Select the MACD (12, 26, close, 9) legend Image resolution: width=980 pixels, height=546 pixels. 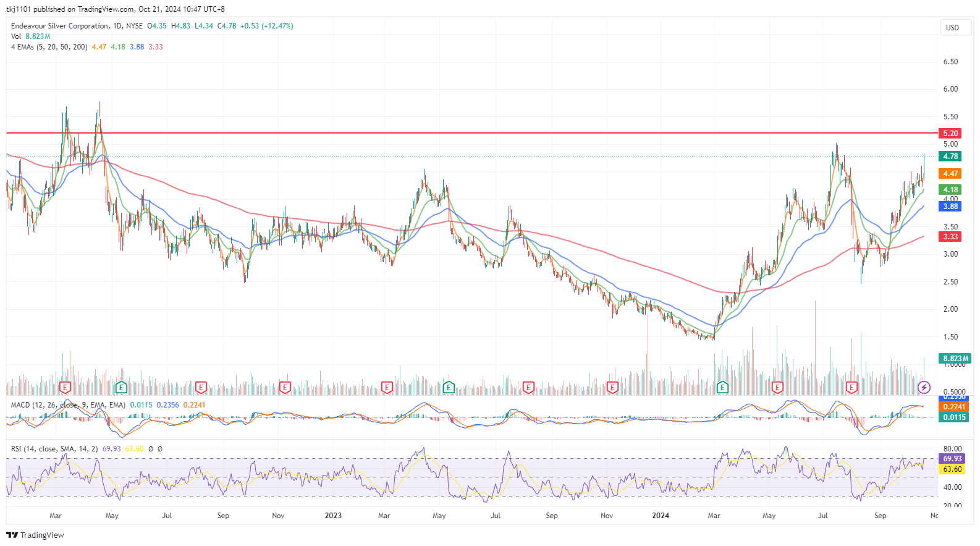coord(68,405)
